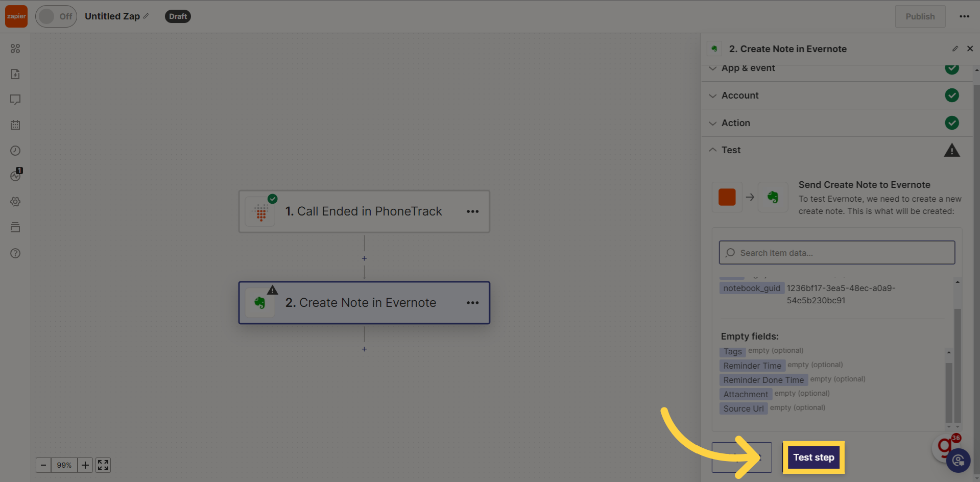980x482 pixels.
Task: Fit the canvas to the view
Action: click(x=103, y=465)
